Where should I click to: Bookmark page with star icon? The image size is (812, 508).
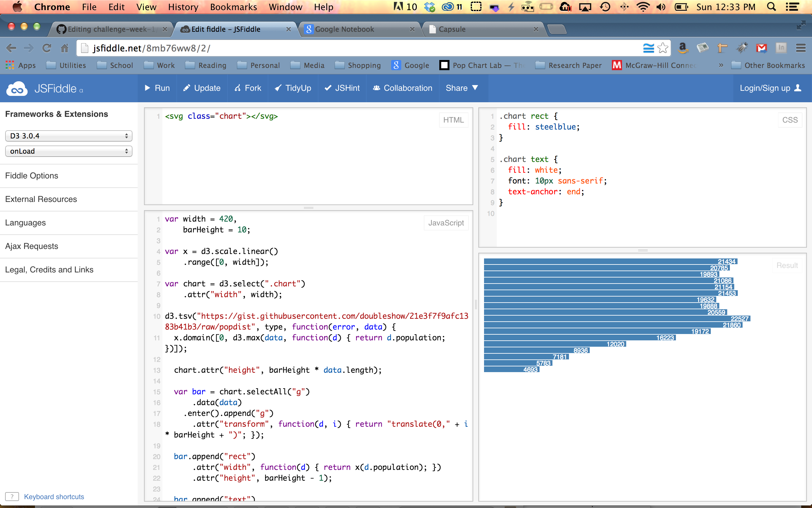pyautogui.click(x=663, y=48)
